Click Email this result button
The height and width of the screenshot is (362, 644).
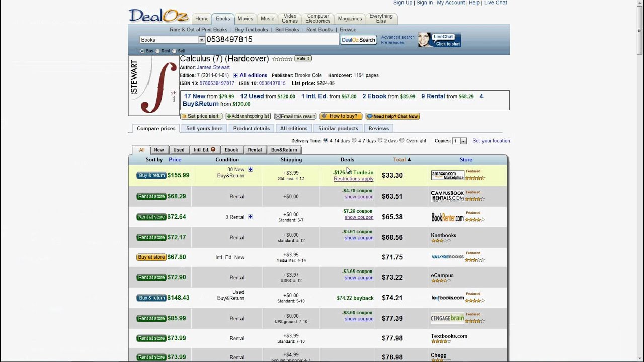pyautogui.click(x=295, y=116)
